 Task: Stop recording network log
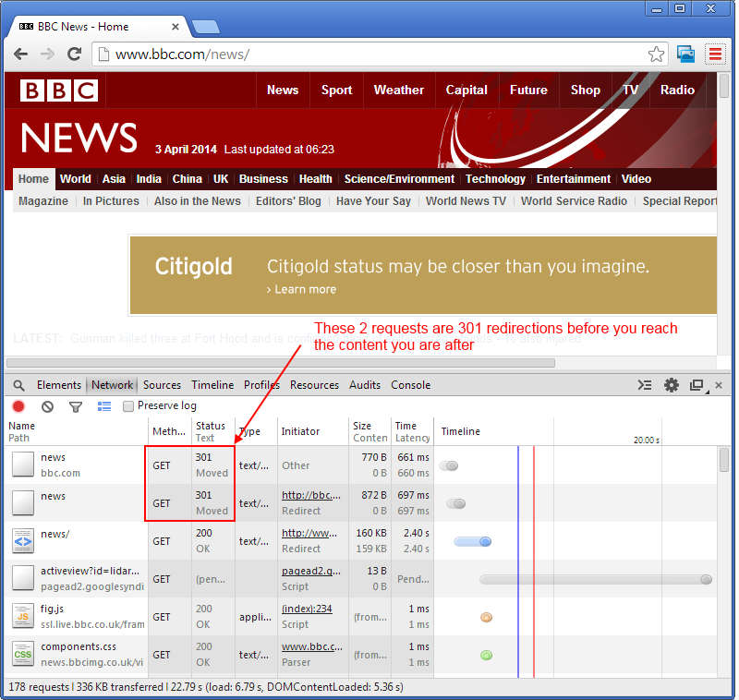(18, 406)
